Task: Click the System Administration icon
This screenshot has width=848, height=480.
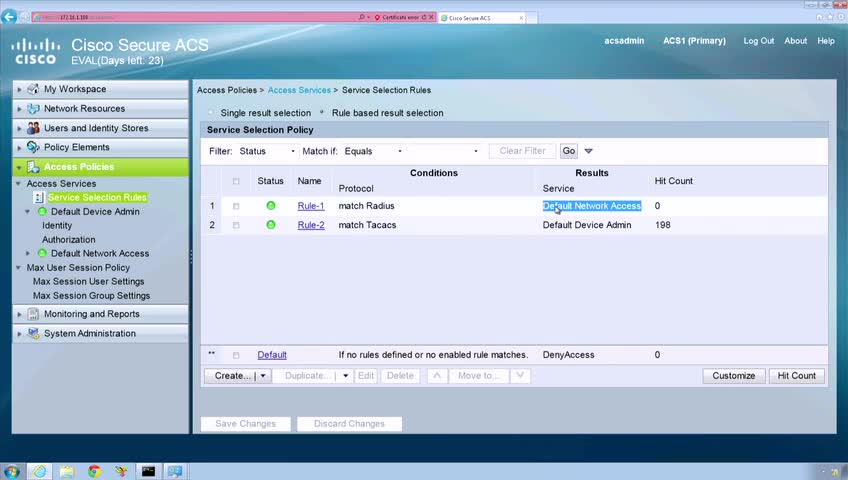Action: coord(33,334)
